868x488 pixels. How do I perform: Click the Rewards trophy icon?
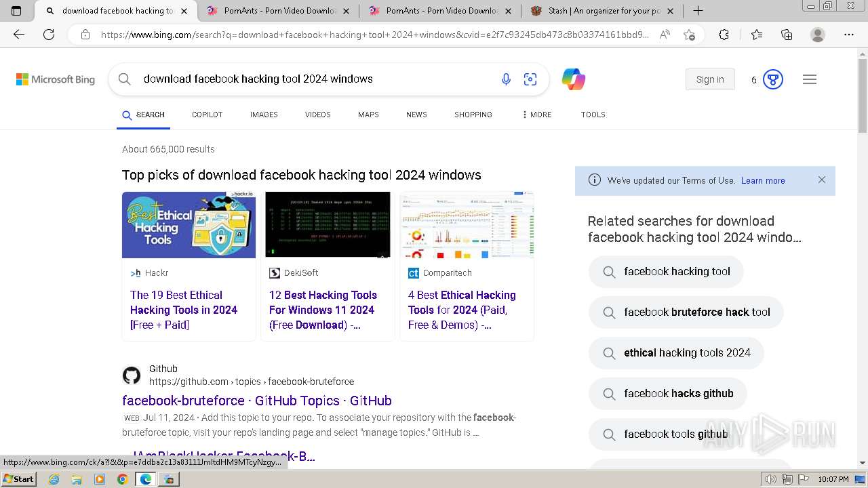773,79
